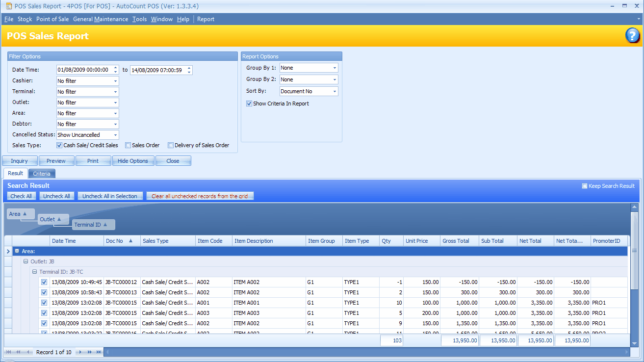644x362 pixels.
Task: Click the Uncheck All button
Action: (x=56, y=196)
